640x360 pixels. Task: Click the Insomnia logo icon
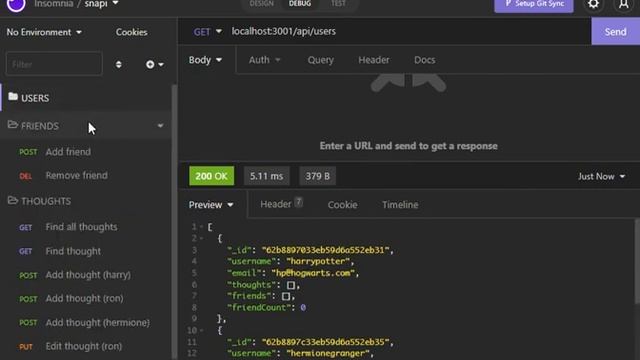pyautogui.click(x=16, y=5)
